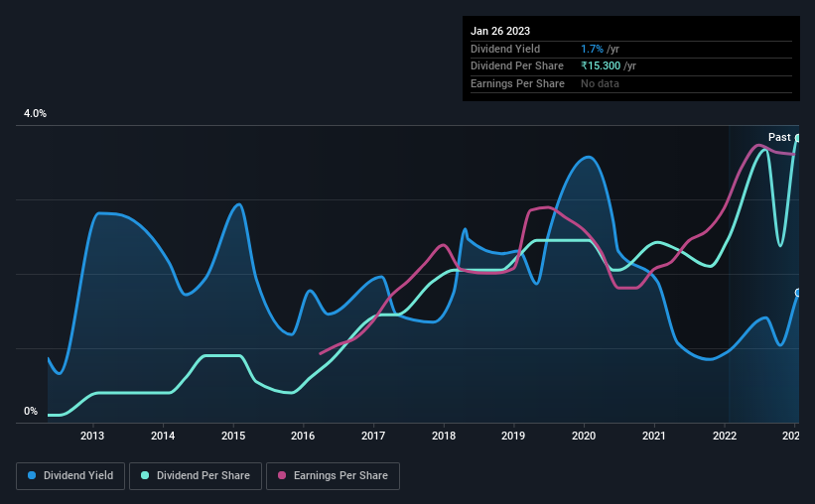Click the teal Dividend Per Share legend dot
This screenshot has height=504, width=815.
[x=145, y=475]
